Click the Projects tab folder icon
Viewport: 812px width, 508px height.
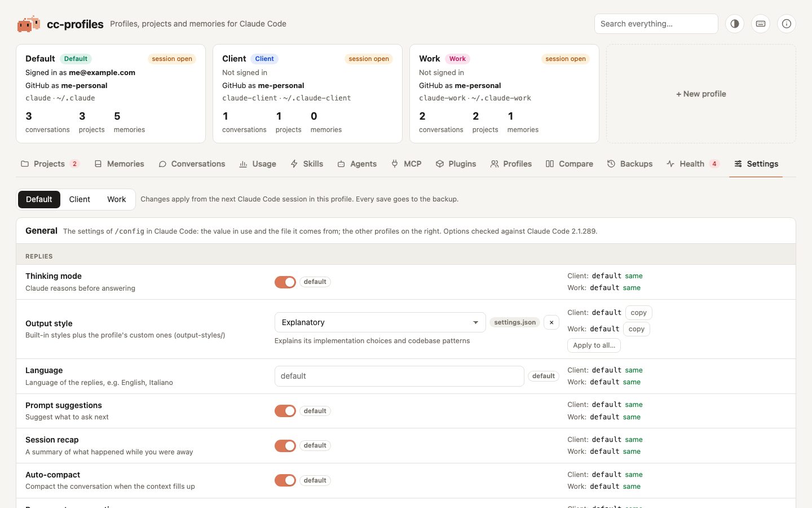[25, 164]
